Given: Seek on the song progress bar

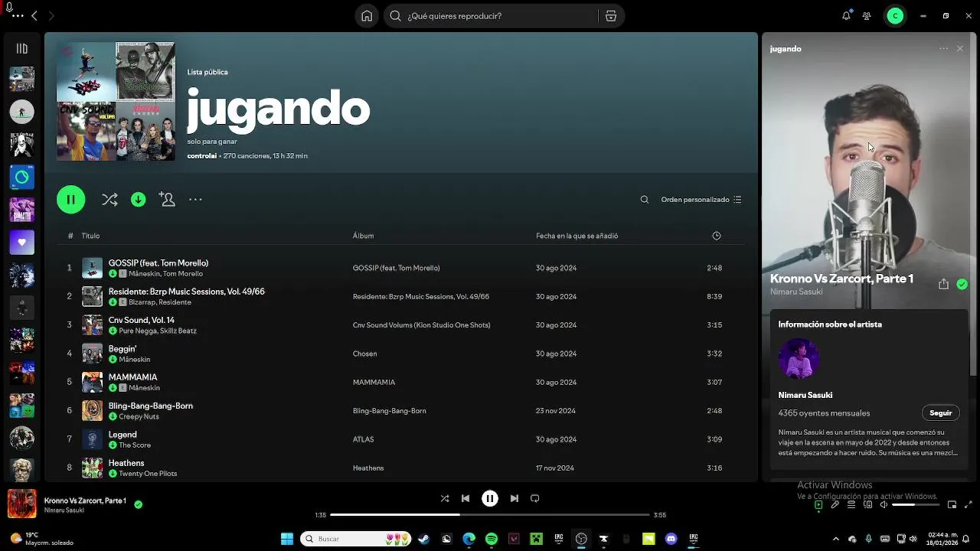Looking at the screenshot, I should [490, 515].
